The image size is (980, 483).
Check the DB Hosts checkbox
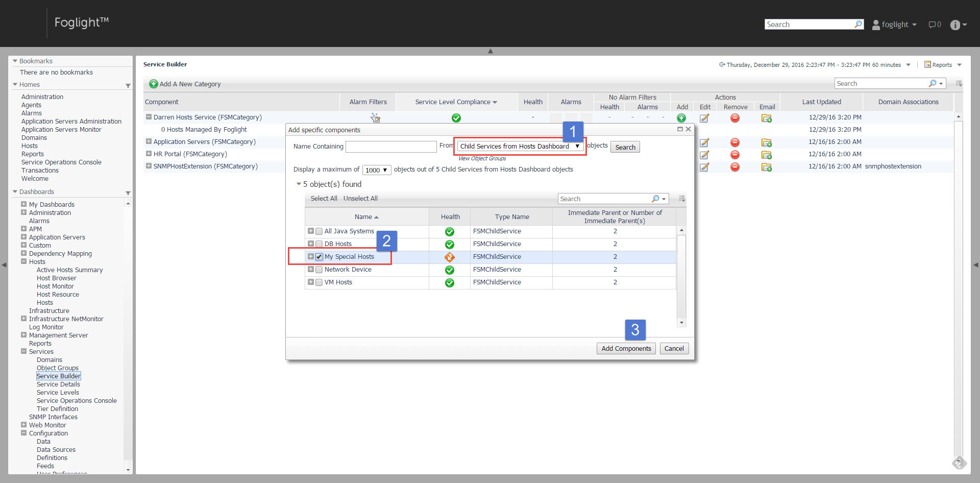point(319,244)
